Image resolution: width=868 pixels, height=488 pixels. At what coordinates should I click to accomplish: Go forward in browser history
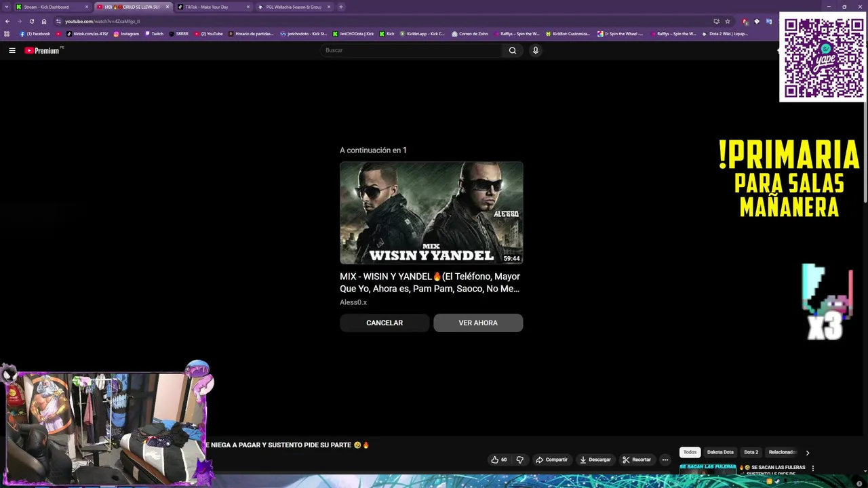point(20,21)
